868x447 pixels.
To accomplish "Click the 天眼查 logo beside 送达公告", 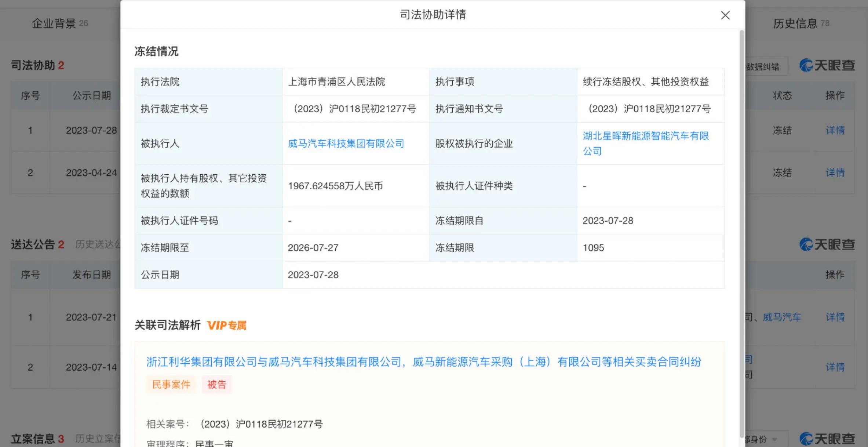I will [x=827, y=244].
